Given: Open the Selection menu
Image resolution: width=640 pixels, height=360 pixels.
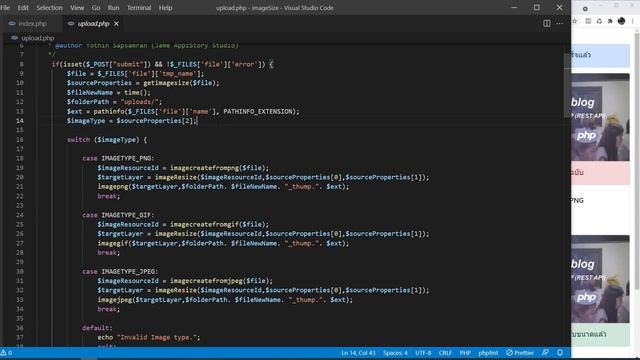Looking at the screenshot, I should 49,8.
